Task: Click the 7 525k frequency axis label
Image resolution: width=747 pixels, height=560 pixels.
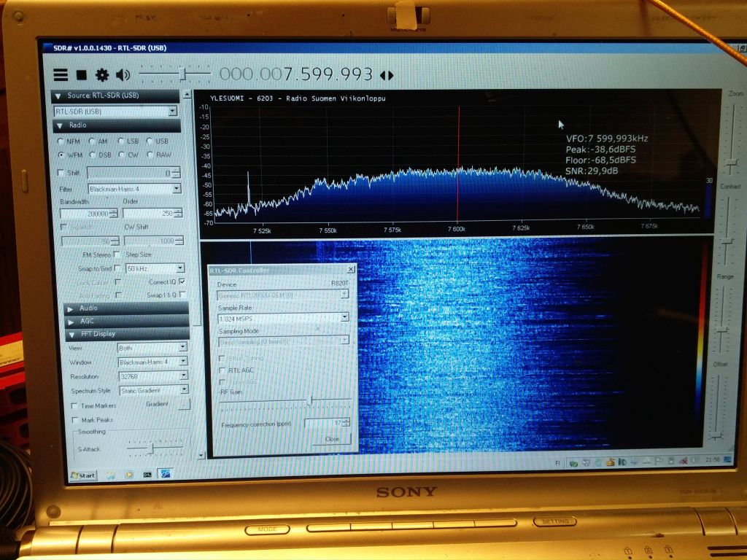Action: pyautogui.click(x=262, y=231)
